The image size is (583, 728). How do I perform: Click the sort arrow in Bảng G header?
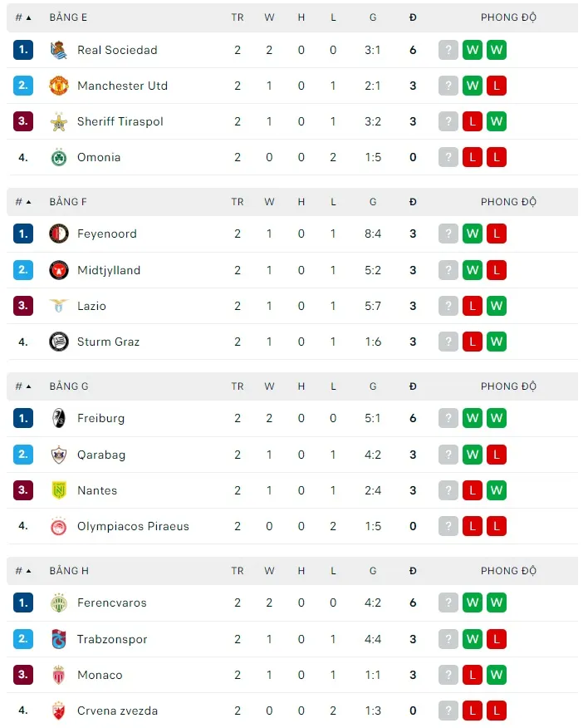pos(28,386)
